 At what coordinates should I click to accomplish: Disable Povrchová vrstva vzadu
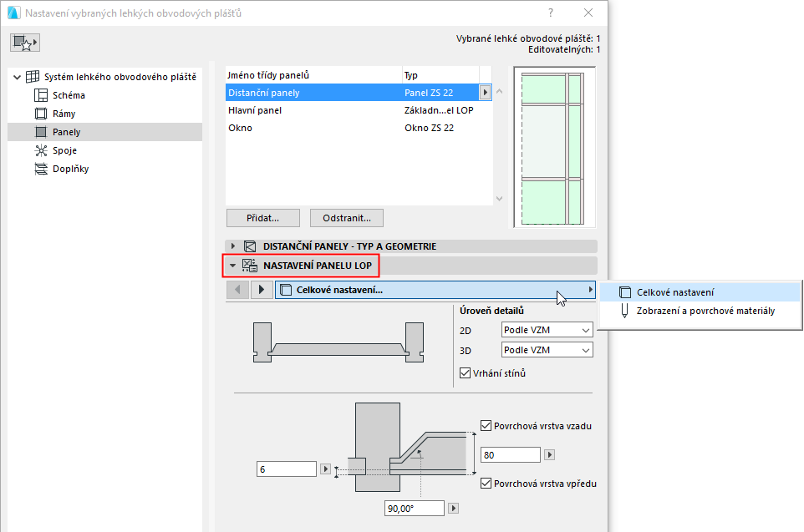[x=485, y=425]
